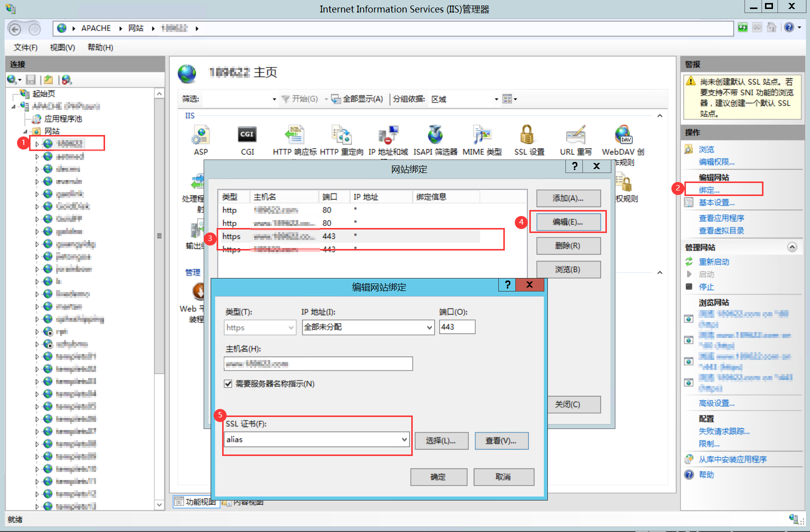
Task: Select the 起始页 tree item
Action: pyautogui.click(x=44, y=93)
